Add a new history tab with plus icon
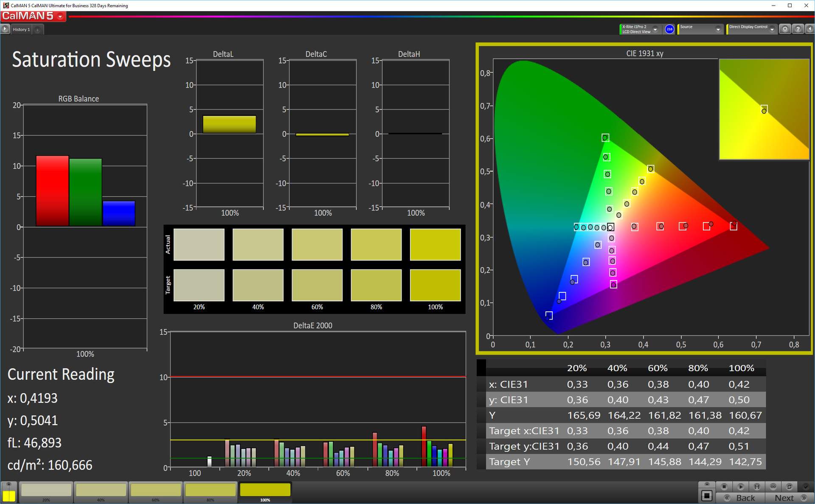Screen dimensions: 815x504 coord(38,30)
